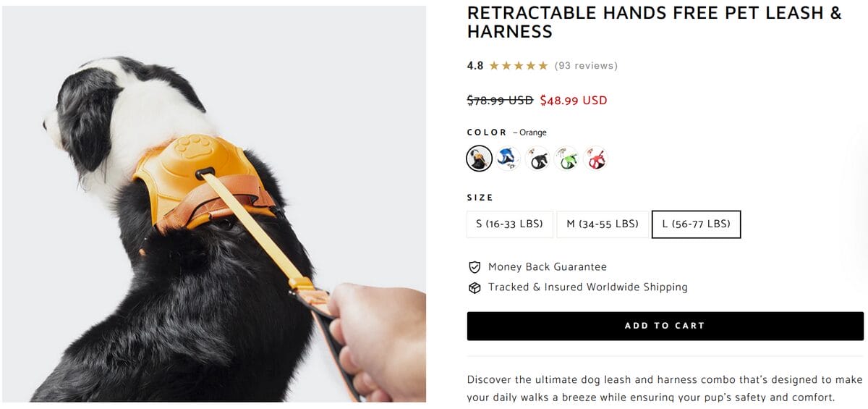Pick size L (56-77 LBS)
The width and height of the screenshot is (868, 409).
click(697, 224)
